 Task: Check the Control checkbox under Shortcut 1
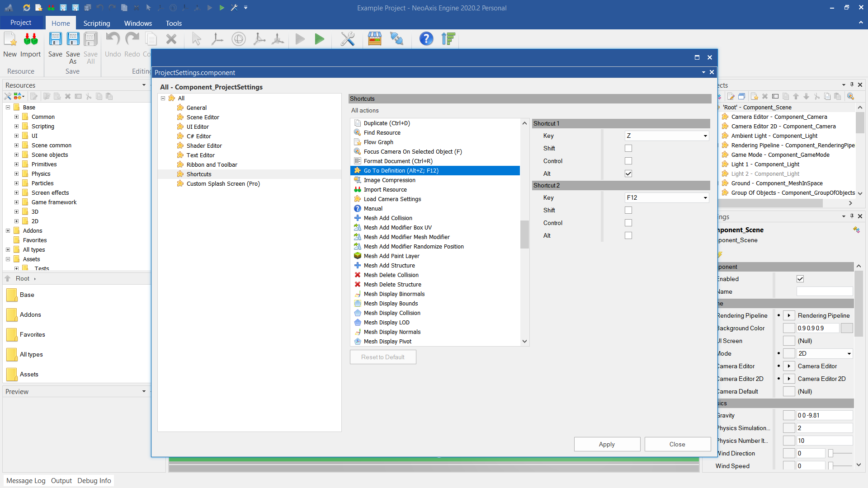pos(628,161)
